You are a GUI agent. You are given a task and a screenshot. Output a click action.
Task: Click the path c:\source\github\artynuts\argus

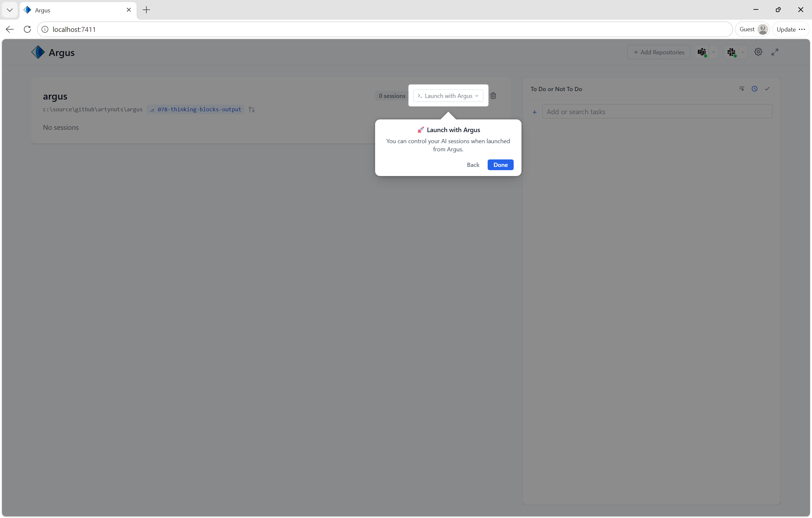93,109
